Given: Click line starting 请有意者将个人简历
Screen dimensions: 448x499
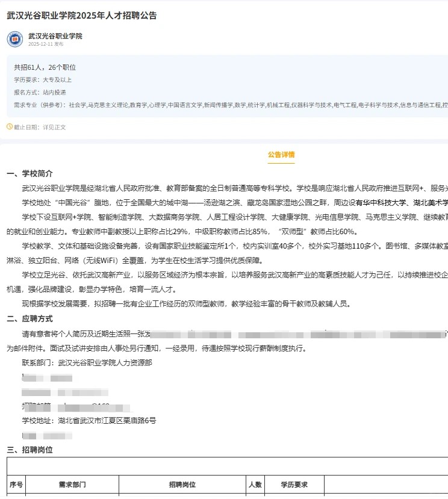Looking at the screenshot, I should click(235, 334).
